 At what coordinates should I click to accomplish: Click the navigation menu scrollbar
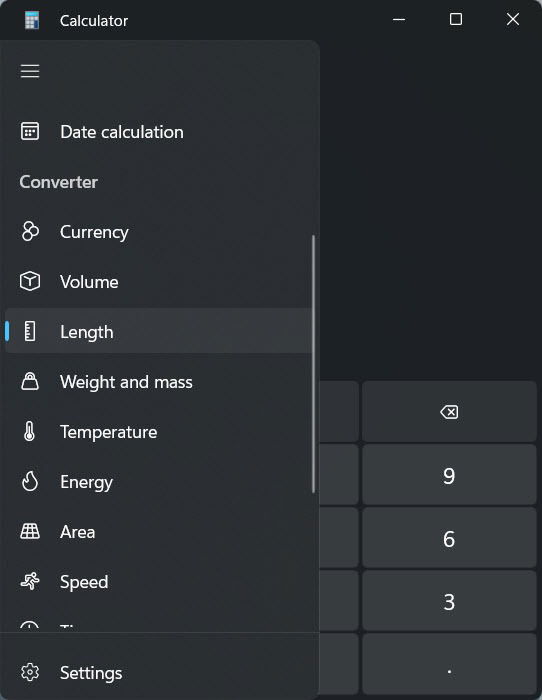point(313,364)
